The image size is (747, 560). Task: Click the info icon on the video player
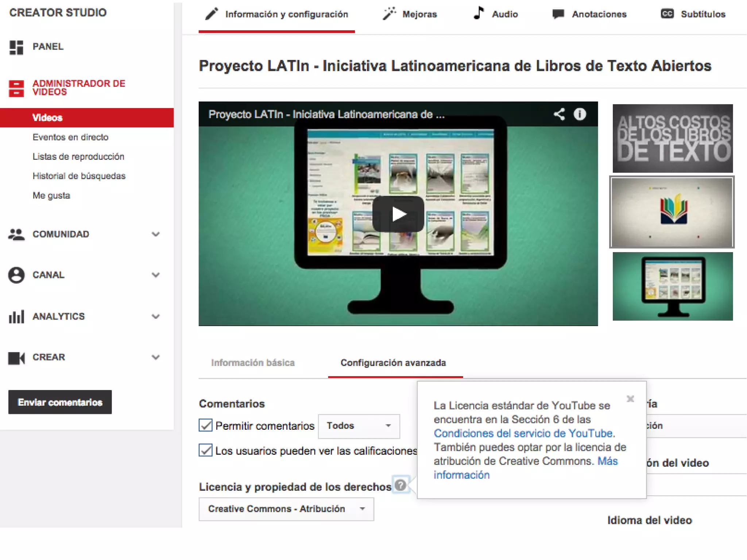[580, 114]
